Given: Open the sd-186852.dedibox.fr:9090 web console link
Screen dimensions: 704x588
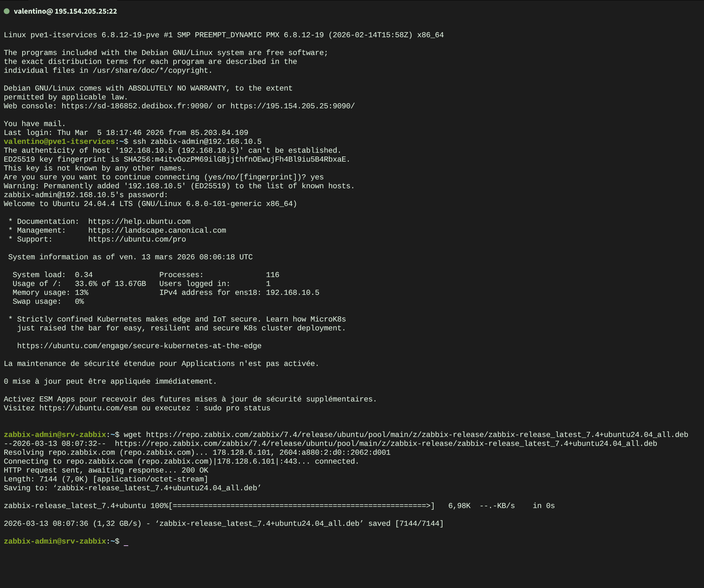Looking at the screenshot, I should (137, 106).
